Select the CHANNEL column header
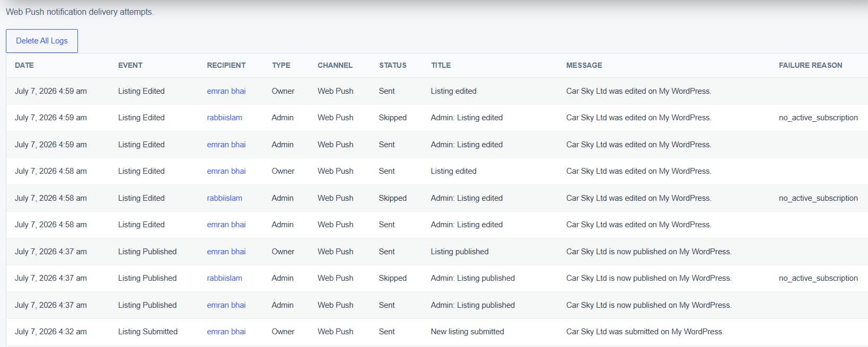Viewport: 868px width, 347px height. pos(335,65)
